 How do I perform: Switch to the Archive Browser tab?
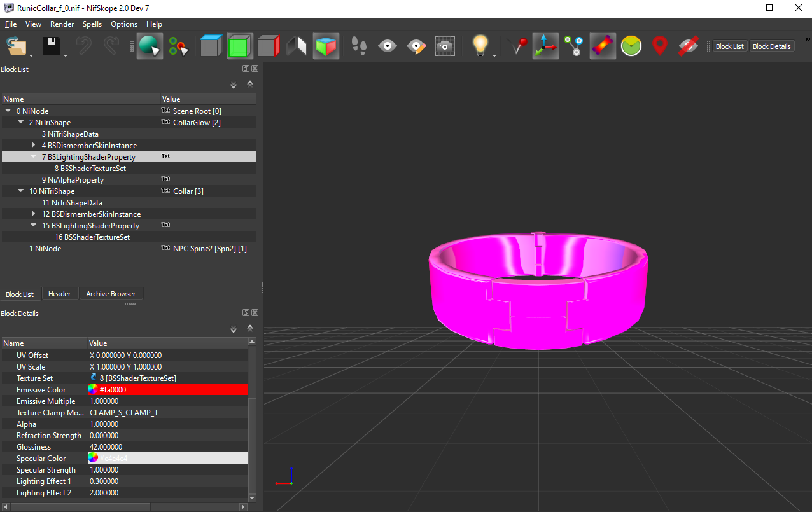coord(111,294)
